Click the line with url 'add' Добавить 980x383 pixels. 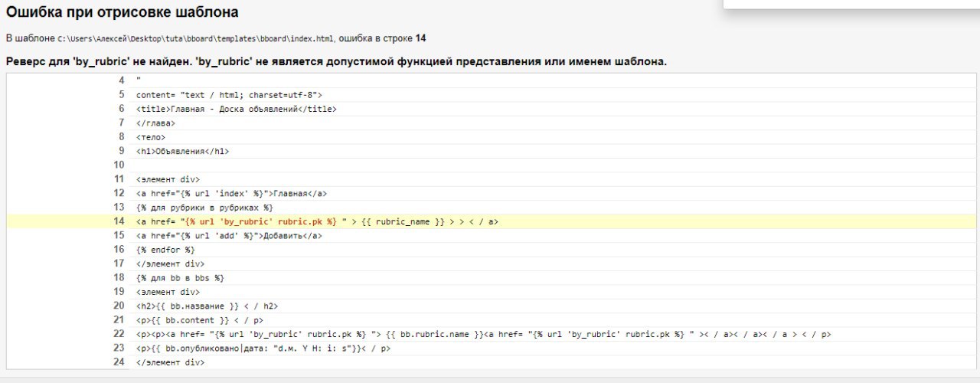coord(229,235)
